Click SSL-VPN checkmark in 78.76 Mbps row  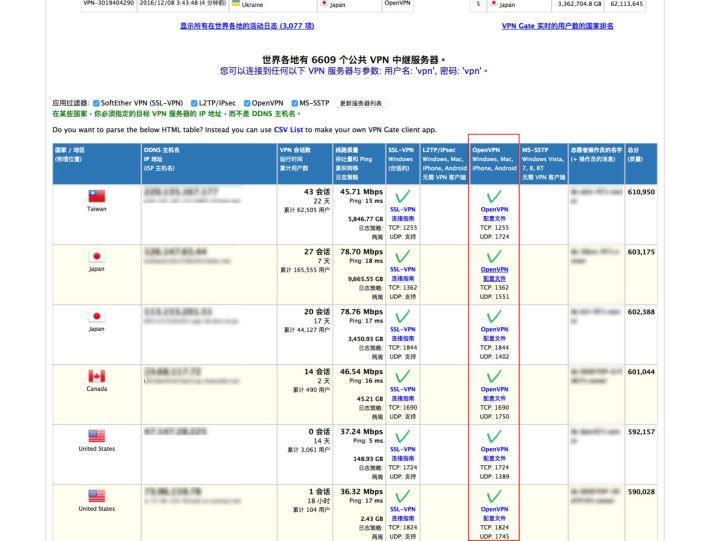pyautogui.click(x=403, y=316)
